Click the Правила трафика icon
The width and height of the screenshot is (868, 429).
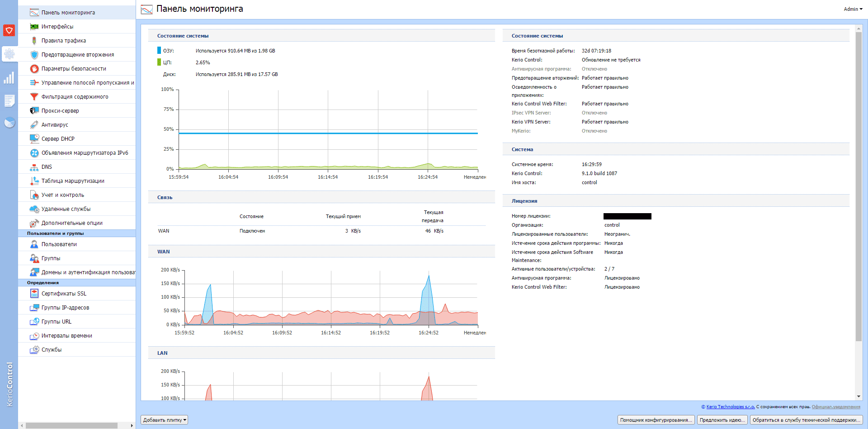click(x=34, y=41)
